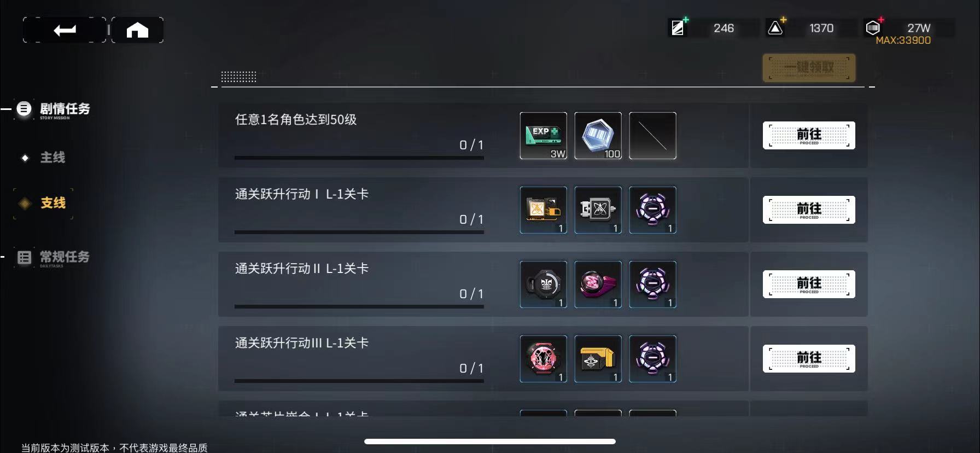This screenshot has height=453, width=980.
Task: Proceed to 跃升行动 III L-1 stage
Action: 809,359
